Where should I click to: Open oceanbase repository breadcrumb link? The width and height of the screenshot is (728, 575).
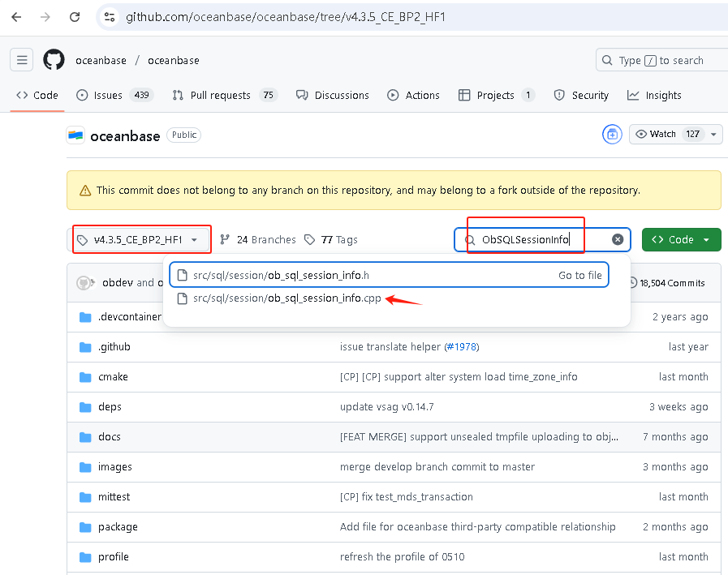173,60
